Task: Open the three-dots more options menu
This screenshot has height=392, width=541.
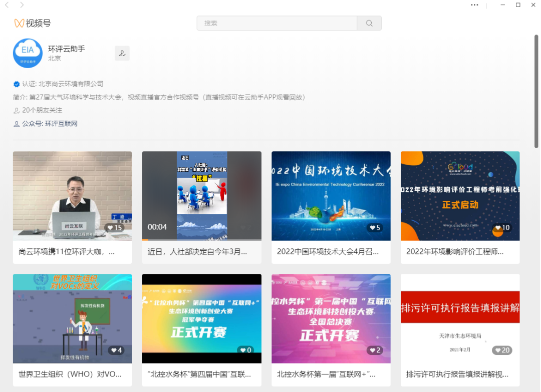Action: pos(474,5)
